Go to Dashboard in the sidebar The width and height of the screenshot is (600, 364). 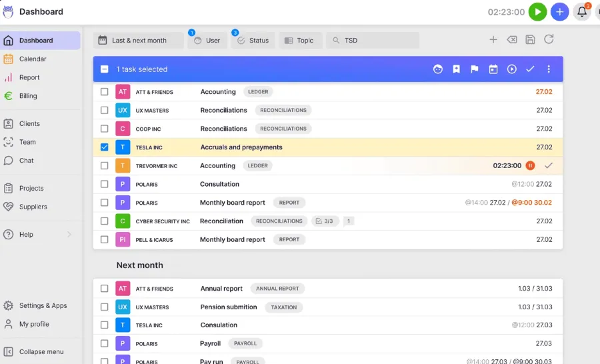40,40
